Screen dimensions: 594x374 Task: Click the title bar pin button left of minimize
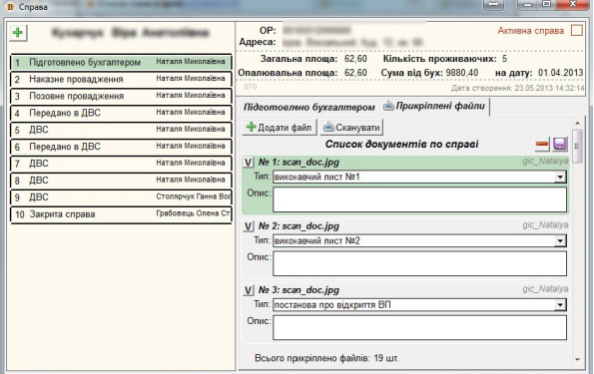(493, 5)
